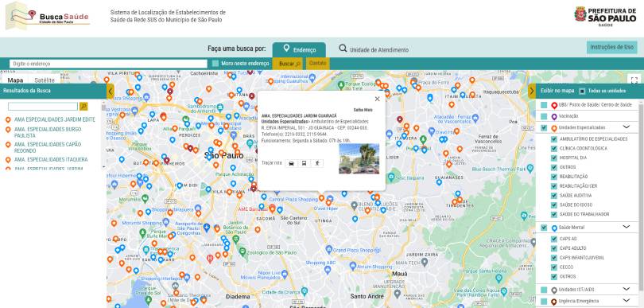The image size is (644, 308).
Task: Open AMA Especialidades Burgo Paulista result
Action: point(48,132)
